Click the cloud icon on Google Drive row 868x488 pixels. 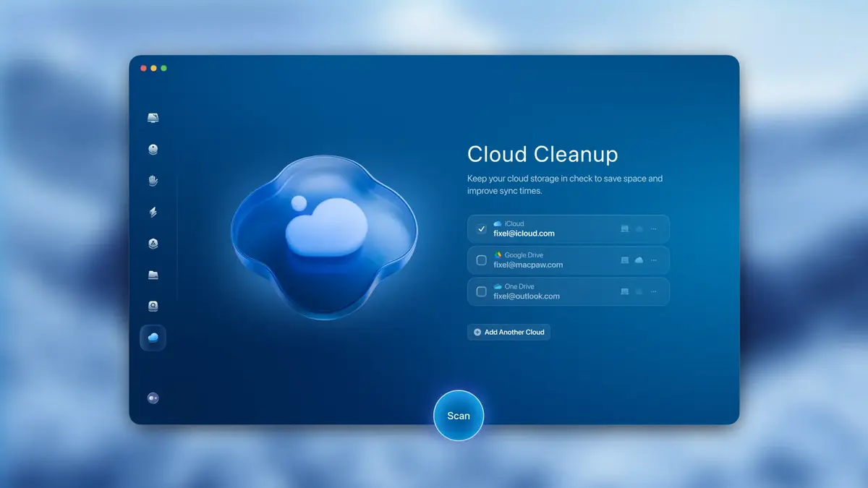click(x=639, y=260)
